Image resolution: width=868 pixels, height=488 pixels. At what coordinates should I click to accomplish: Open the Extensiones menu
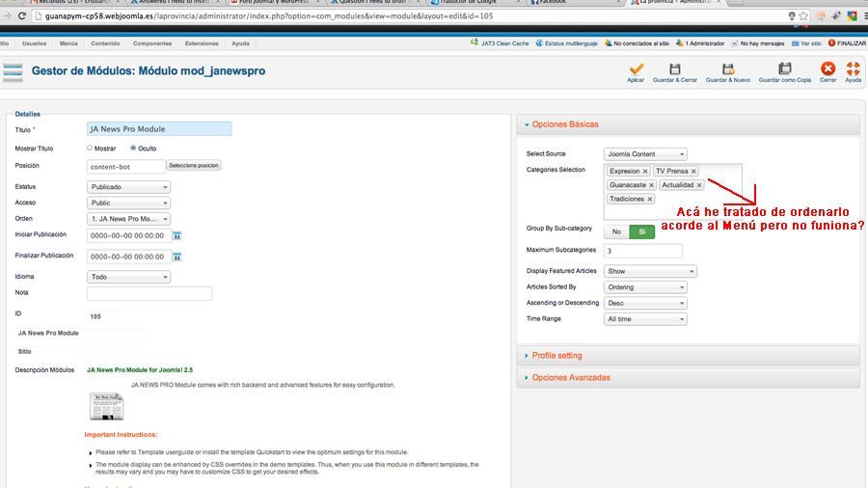(x=202, y=43)
